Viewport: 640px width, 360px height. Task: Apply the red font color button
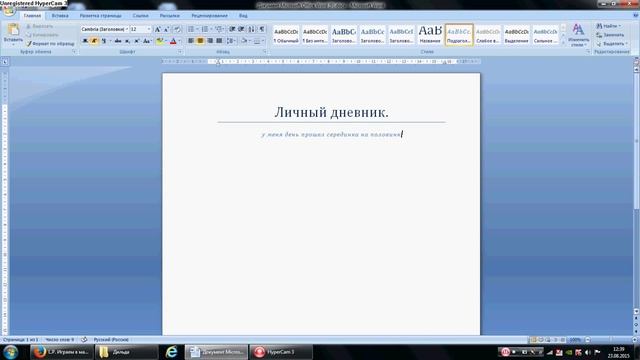tap(173, 41)
